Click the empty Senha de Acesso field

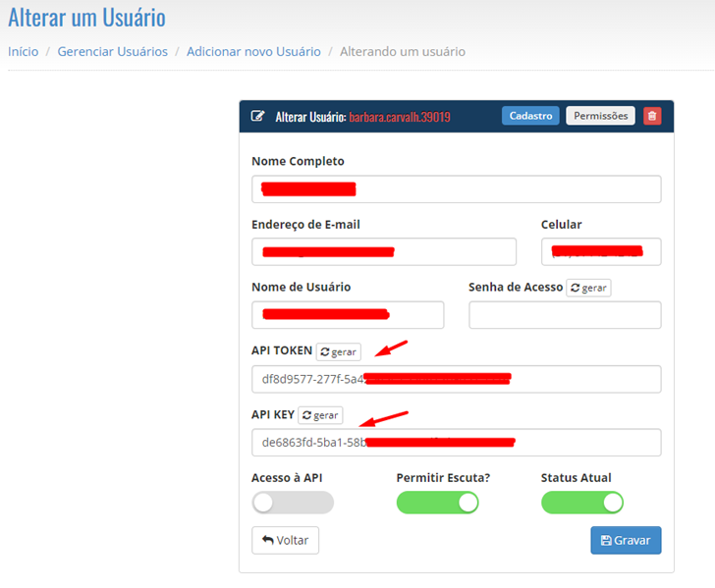pyautogui.click(x=565, y=315)
